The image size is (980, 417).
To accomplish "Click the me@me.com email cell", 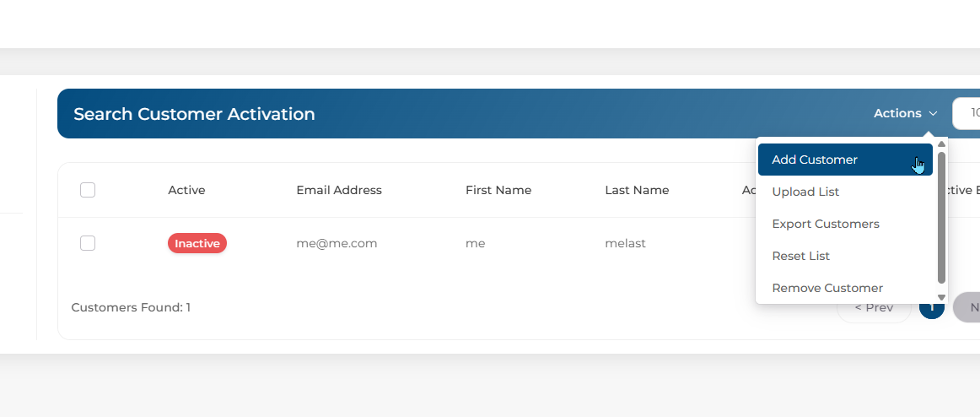I will 337,243.
